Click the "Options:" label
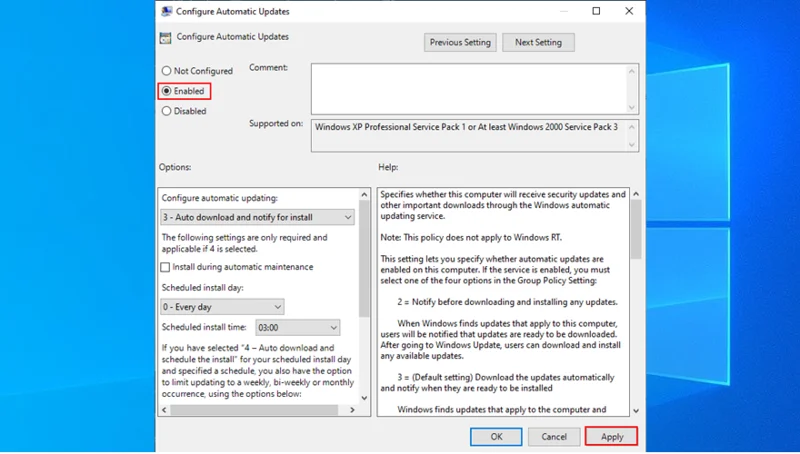This screenshot has width=800, height=454. tap(175, 167)
